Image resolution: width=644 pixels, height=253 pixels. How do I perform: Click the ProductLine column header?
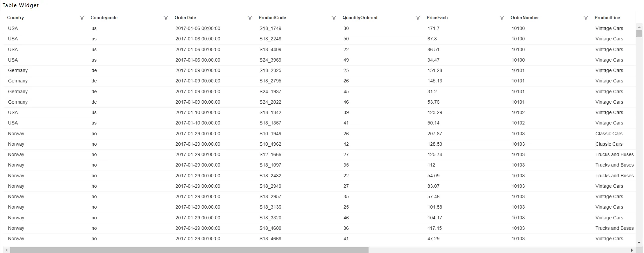coord(607,18)
